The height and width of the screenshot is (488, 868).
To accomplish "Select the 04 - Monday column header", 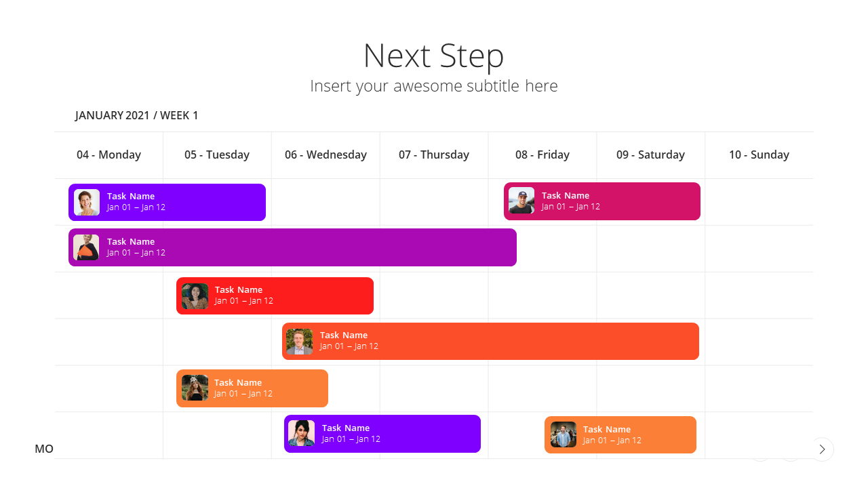I will [x=108, y=155].
